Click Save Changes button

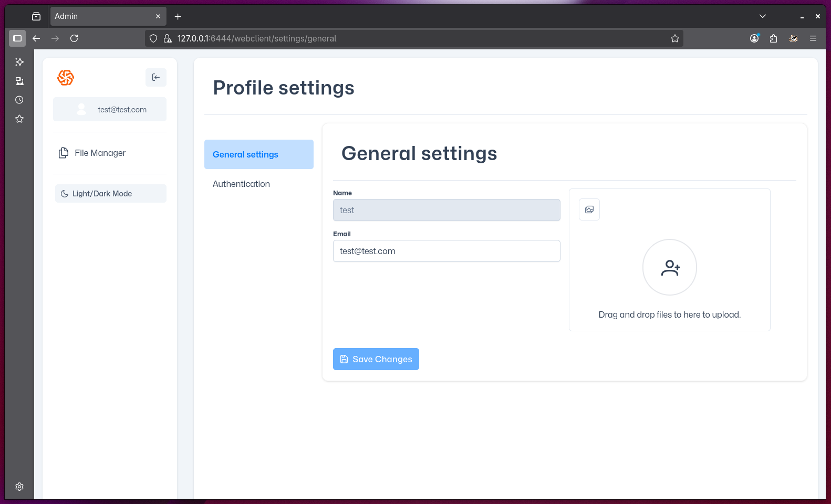click(x=376, y=359)
